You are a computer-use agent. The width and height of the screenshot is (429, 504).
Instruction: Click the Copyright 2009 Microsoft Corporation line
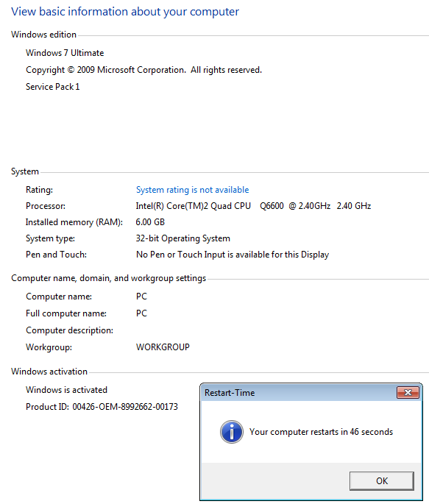pos(143,70)
